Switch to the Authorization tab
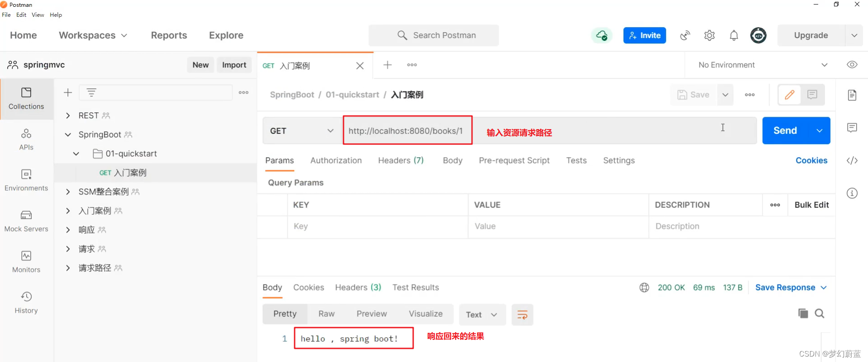This screenshot has width=868, height=362. coord(336,160)
